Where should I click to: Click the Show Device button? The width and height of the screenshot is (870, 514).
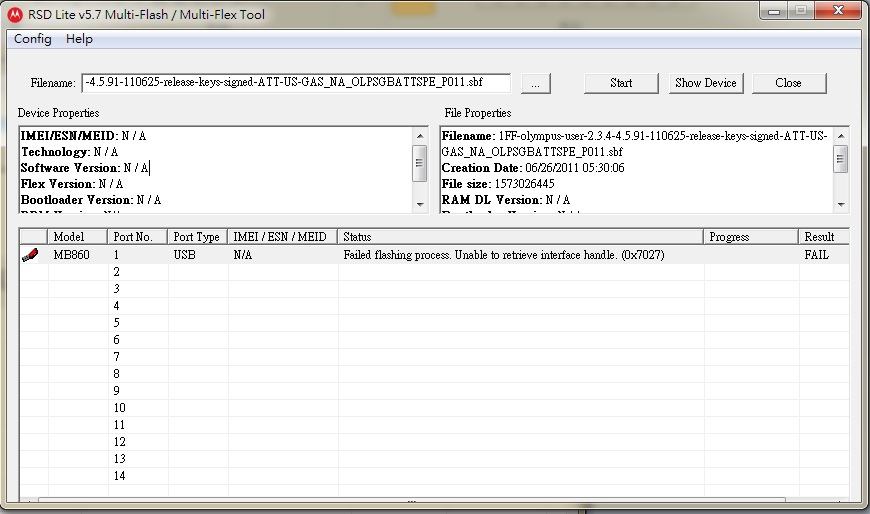(x=706, y=83)
